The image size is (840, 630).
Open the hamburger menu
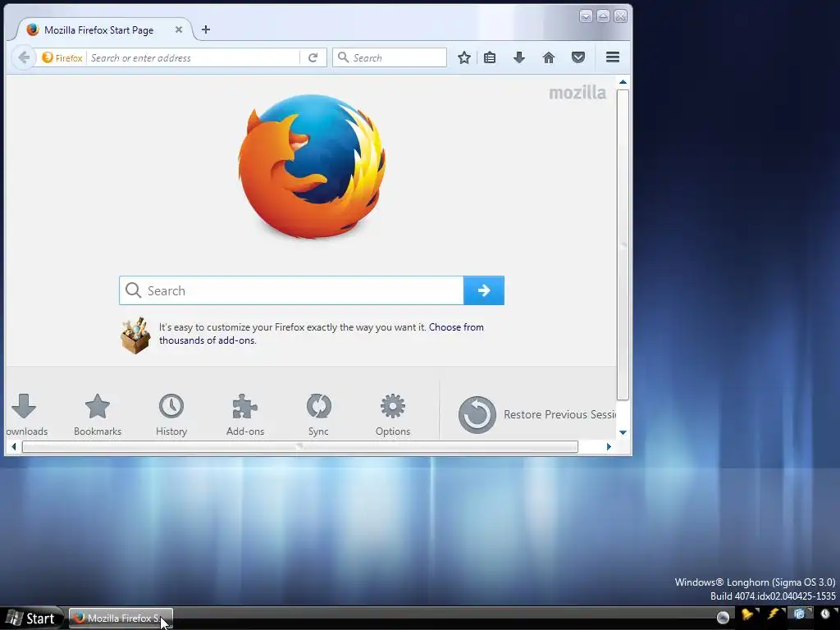click(613, 57)
